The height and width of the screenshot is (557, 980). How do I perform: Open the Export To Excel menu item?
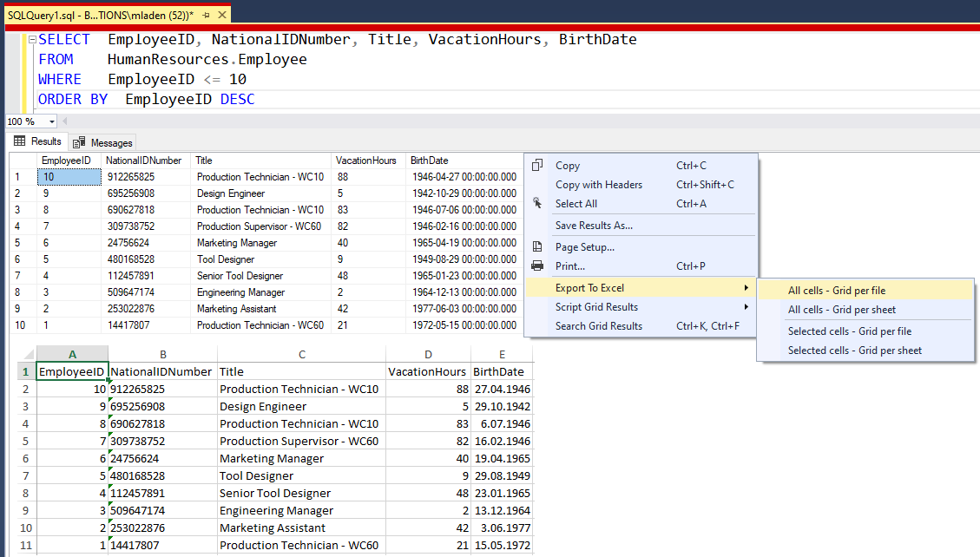point(641,288)
